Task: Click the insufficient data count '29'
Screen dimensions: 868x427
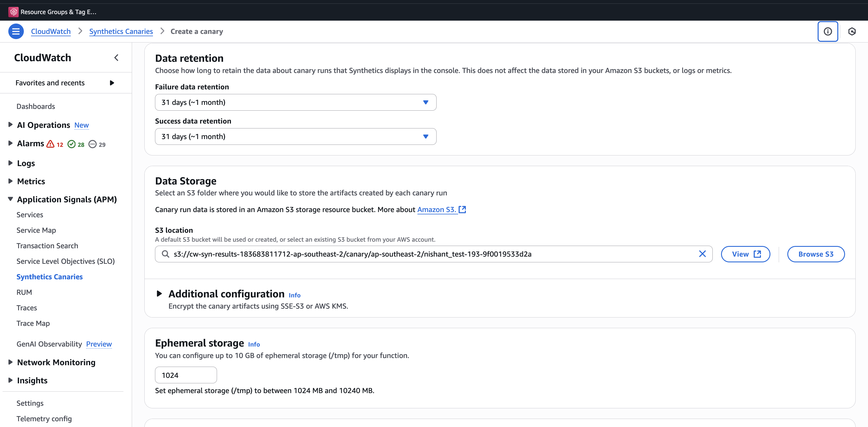Action: [x=102, y=145]
